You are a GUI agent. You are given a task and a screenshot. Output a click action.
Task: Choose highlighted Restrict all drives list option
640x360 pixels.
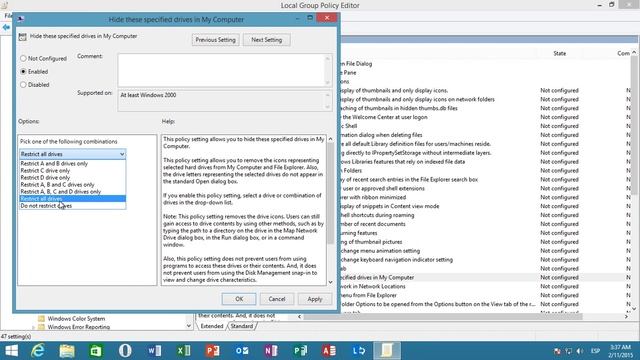(73, 198)
